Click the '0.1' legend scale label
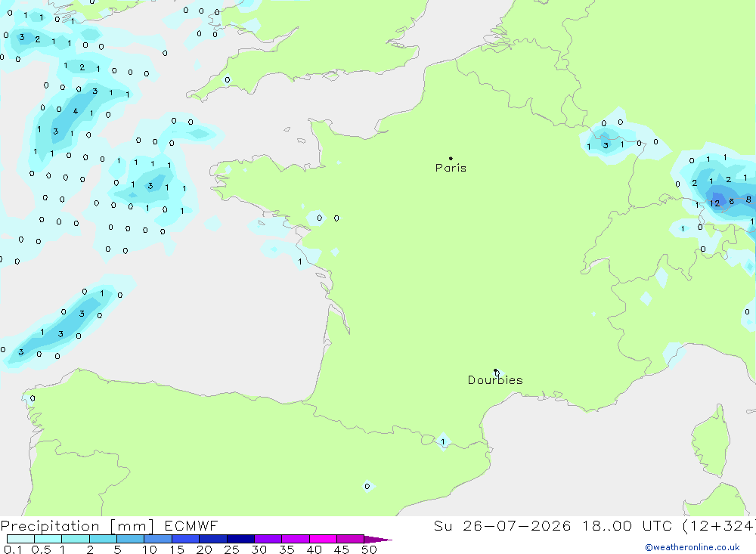 click(13, 549)
